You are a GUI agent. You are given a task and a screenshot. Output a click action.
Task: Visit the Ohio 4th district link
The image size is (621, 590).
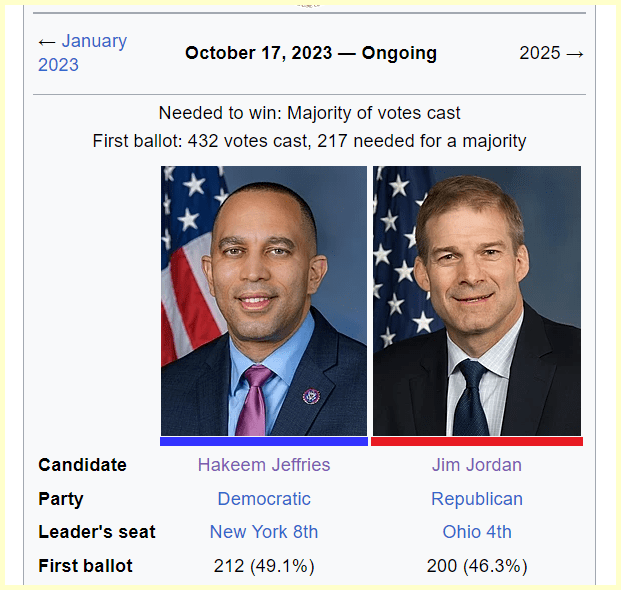[x=477, y=532]
